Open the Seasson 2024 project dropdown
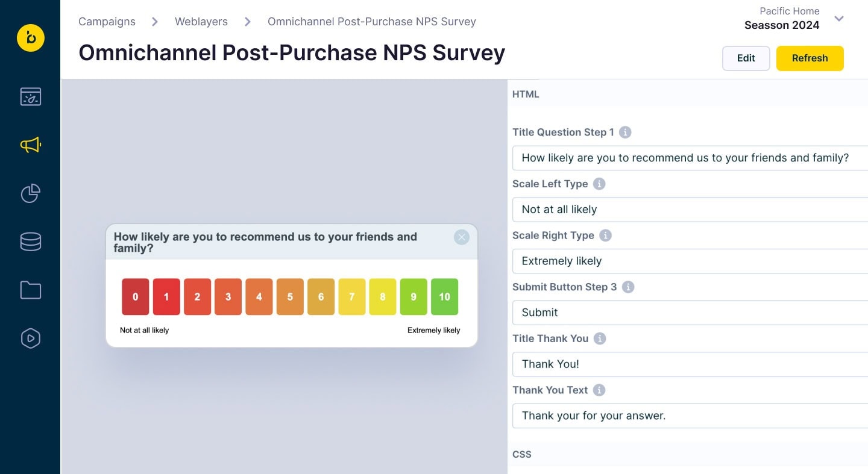This screenshot has height=474, width=868. [839, 19]
